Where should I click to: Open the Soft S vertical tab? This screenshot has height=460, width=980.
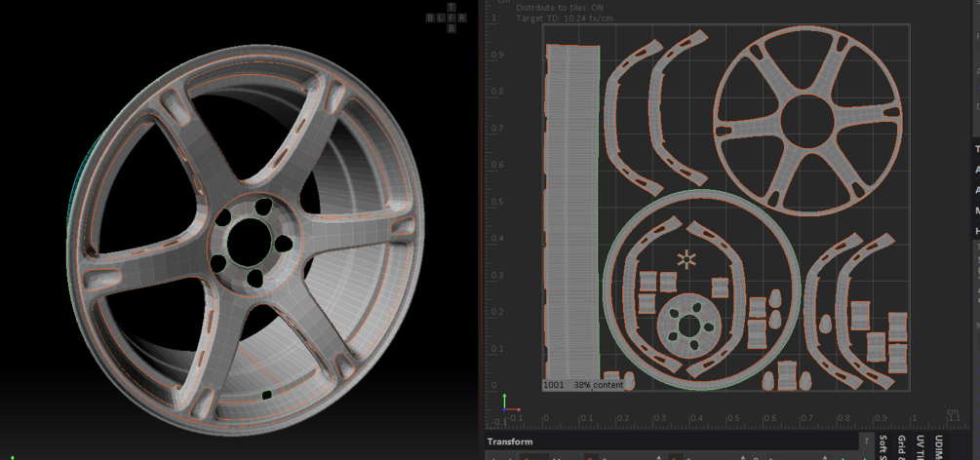coord(883,446)
